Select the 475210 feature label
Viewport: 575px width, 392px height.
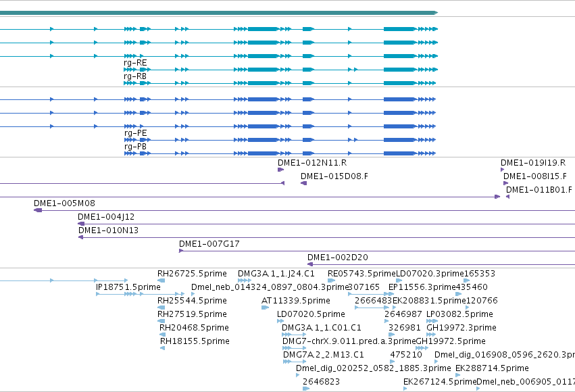tap(406, 355)
